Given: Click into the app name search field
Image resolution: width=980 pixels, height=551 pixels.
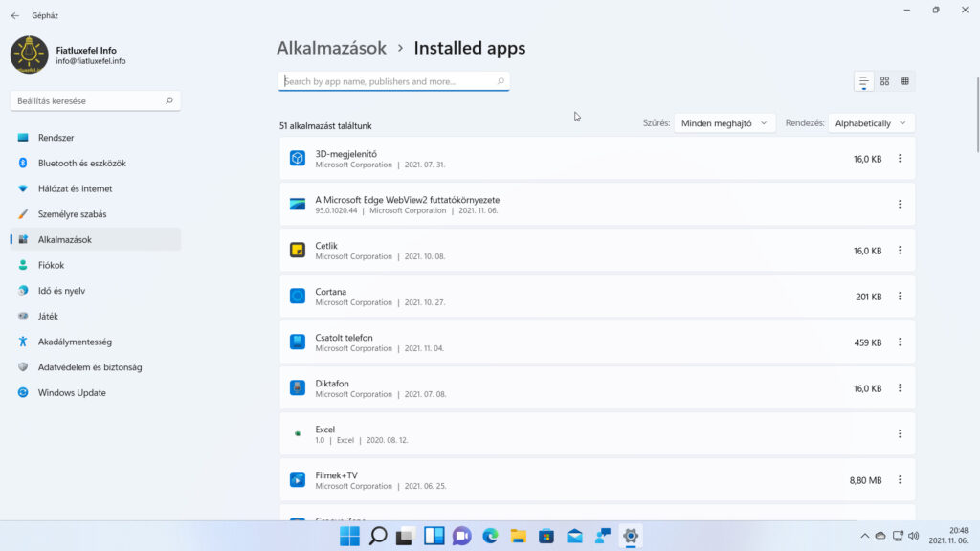Looking at the screenshot, I should tap(393, 81).
